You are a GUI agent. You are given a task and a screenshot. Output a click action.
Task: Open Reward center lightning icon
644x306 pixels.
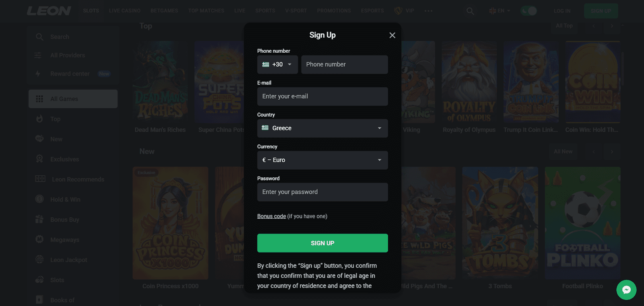point(38,74)
